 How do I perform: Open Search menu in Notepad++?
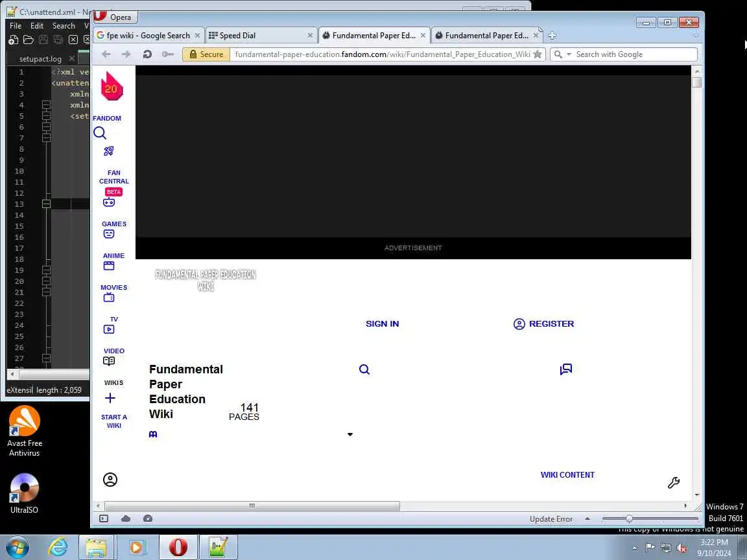click(64, 26)
